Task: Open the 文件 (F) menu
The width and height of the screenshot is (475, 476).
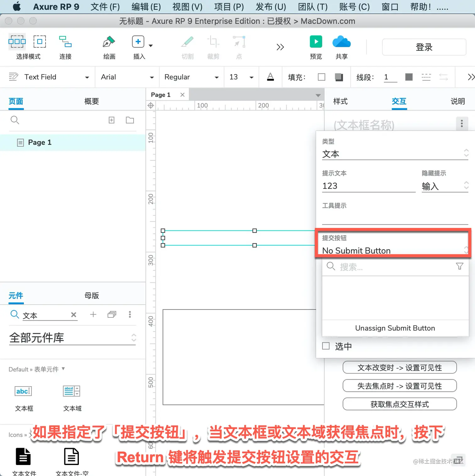Action: click(105, 7)
